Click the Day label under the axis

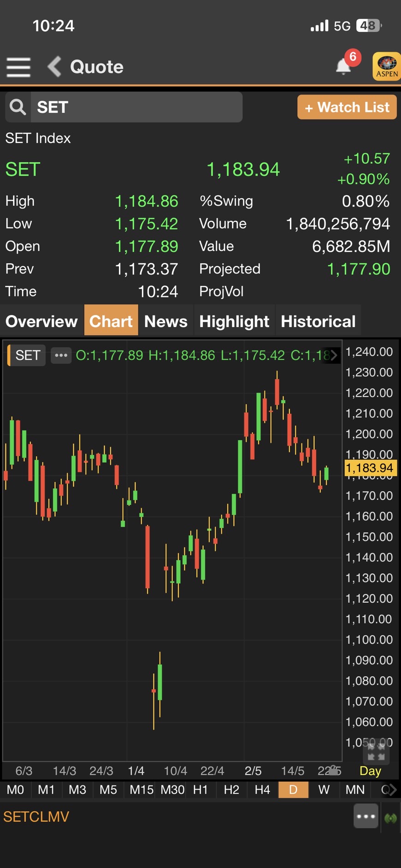[x=370, y=771]
